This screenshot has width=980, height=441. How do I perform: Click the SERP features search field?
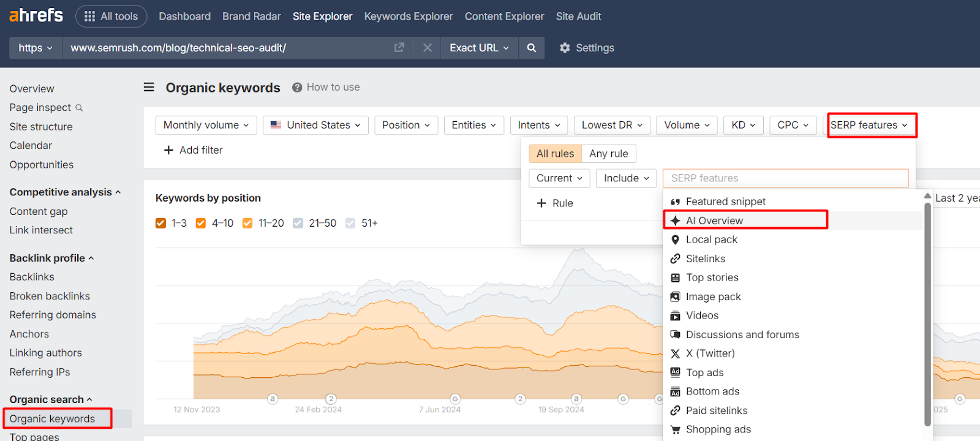[x=786, y=178]
